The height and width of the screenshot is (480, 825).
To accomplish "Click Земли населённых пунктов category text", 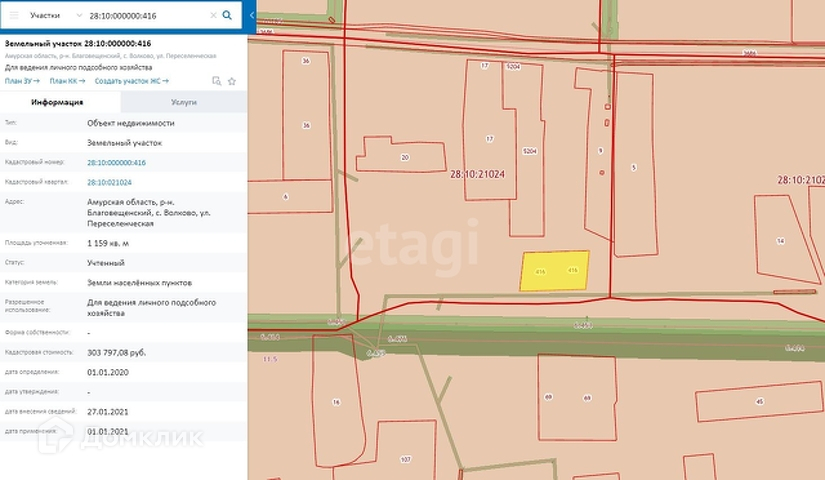I will pyautogui.click(x=139, y=283).
